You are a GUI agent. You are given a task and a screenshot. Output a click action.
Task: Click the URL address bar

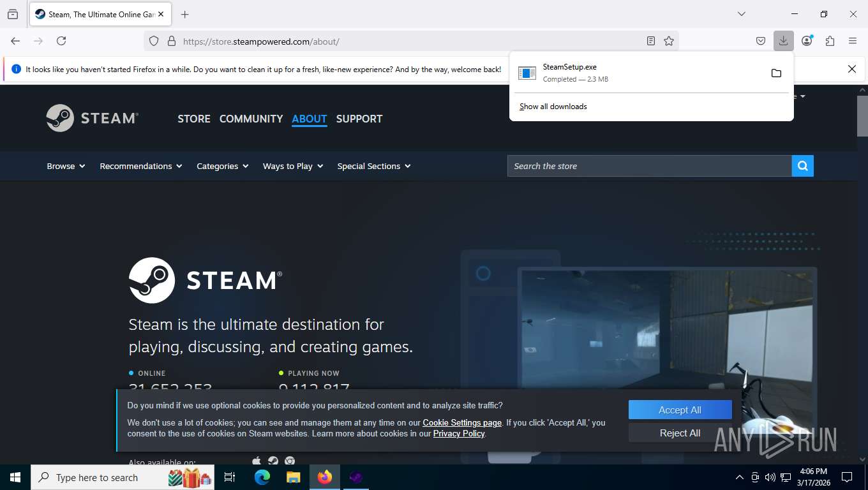(411, 41)
